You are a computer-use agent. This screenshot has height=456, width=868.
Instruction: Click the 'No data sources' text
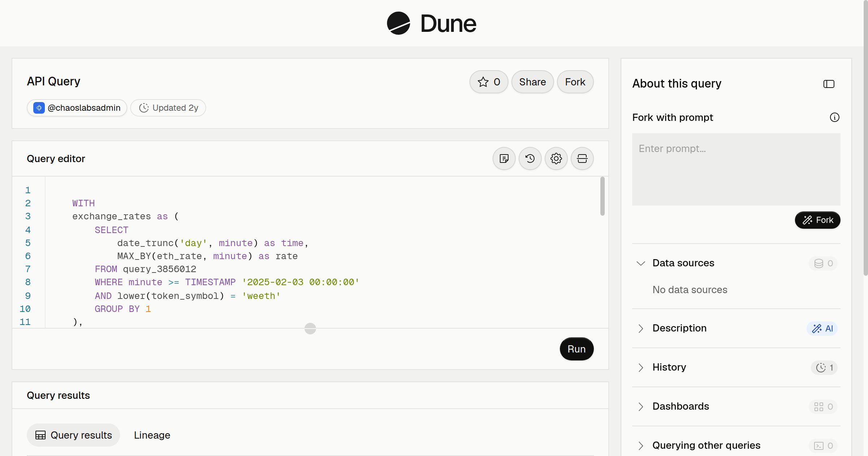click(x=690, y=290)
